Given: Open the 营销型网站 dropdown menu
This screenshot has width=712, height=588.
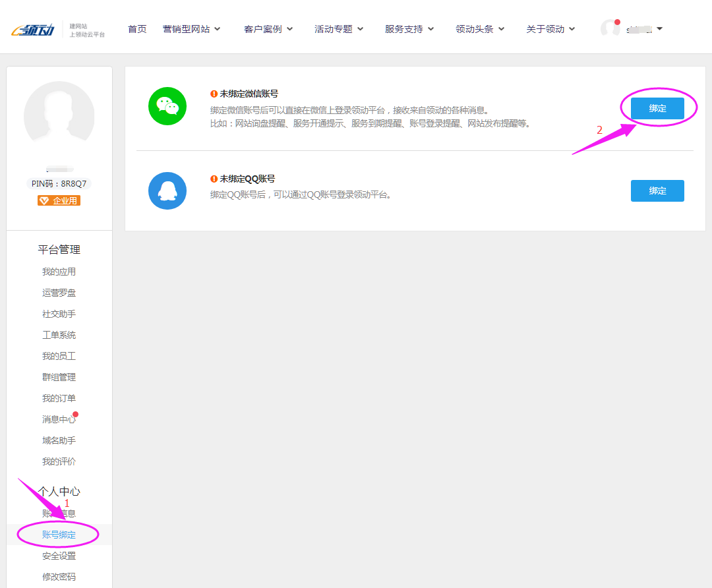Looking at the screenshot, I should click(x=191, y=28).
